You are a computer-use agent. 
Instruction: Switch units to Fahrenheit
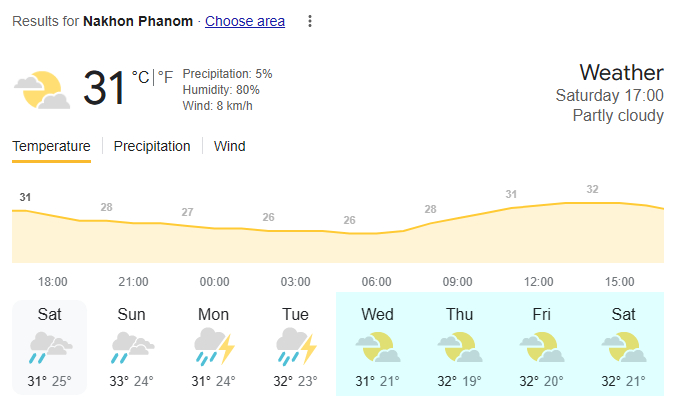pyautogui.click(x=165, y=77)
